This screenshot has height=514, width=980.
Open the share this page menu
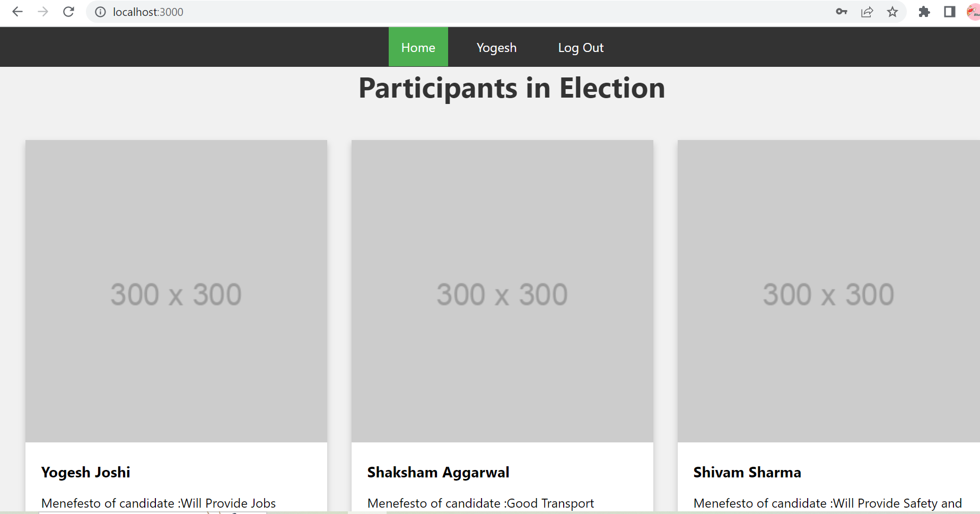[867, 12]
